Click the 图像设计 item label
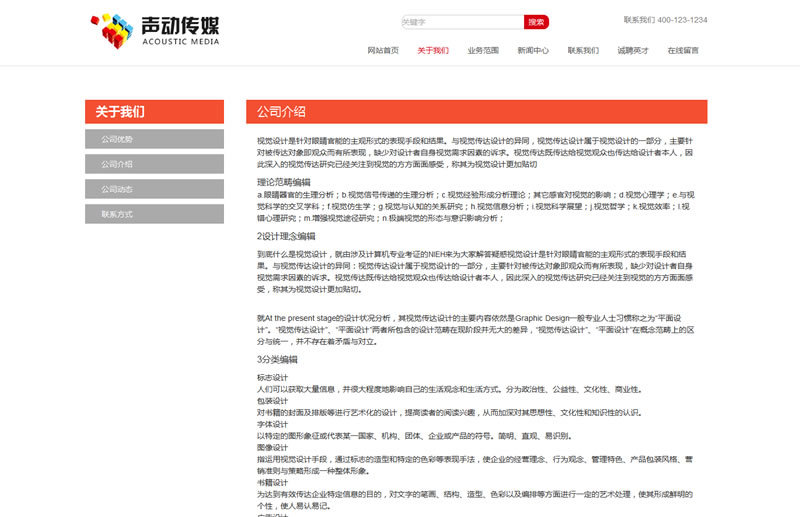The height and width of the screenshot is (517, 800). (272, 448)
